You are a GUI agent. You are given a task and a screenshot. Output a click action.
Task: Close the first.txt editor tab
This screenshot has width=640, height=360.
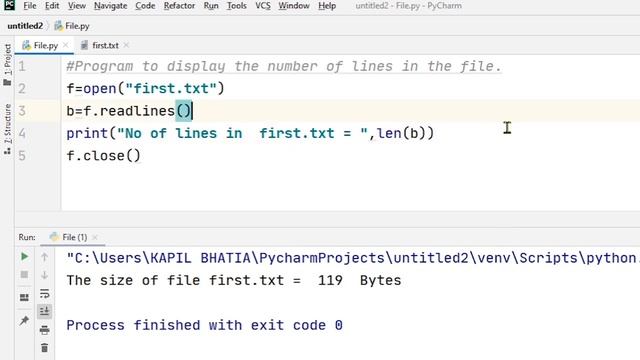pyautogui.click(x=126, y=45)
